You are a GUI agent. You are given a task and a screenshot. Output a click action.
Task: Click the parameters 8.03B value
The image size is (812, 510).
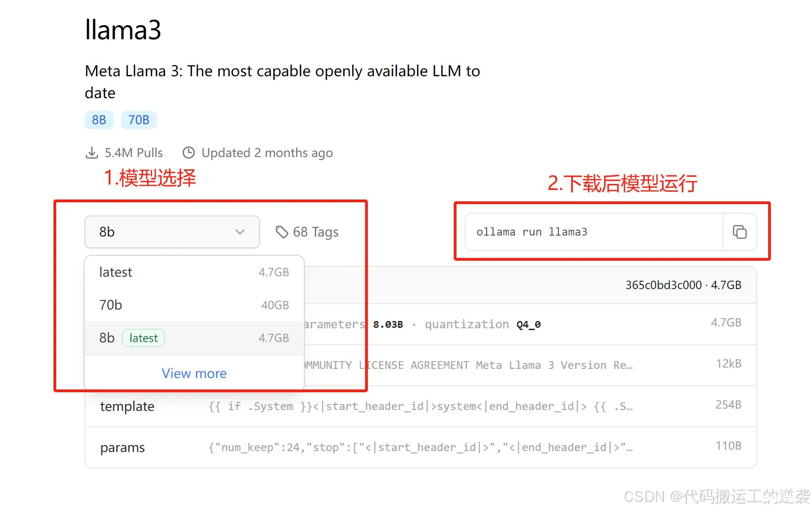388,325
